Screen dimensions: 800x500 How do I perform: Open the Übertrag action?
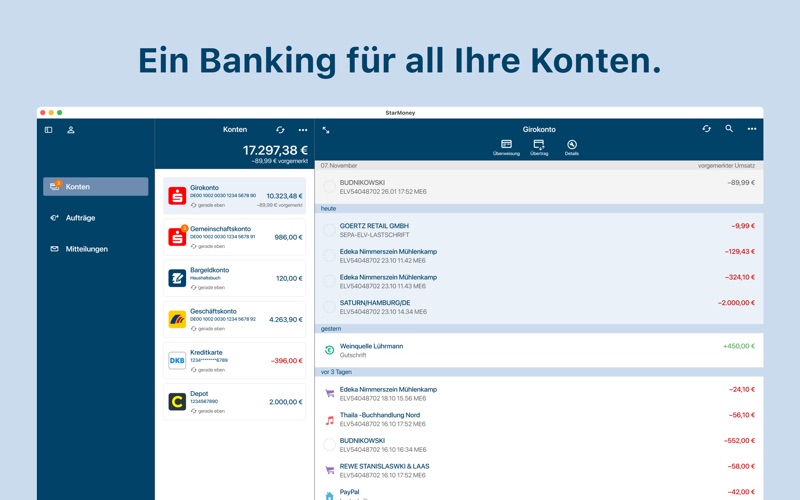tap(539, 147)
